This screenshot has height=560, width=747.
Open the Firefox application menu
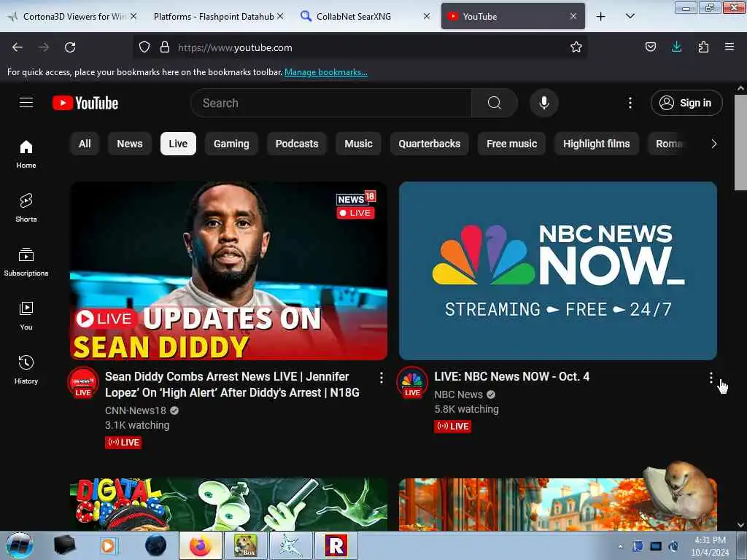click(x=729, y=47)
